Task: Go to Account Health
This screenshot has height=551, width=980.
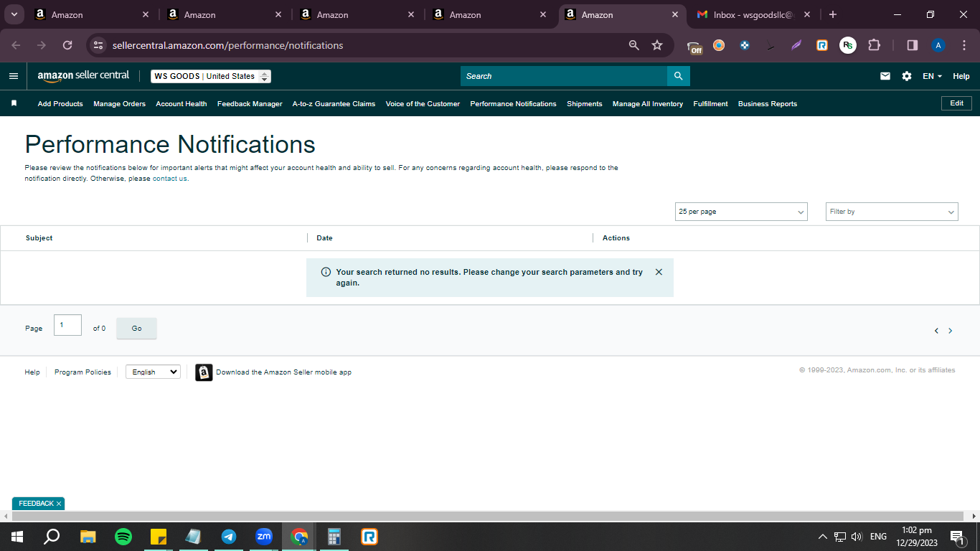Action: 182,104
